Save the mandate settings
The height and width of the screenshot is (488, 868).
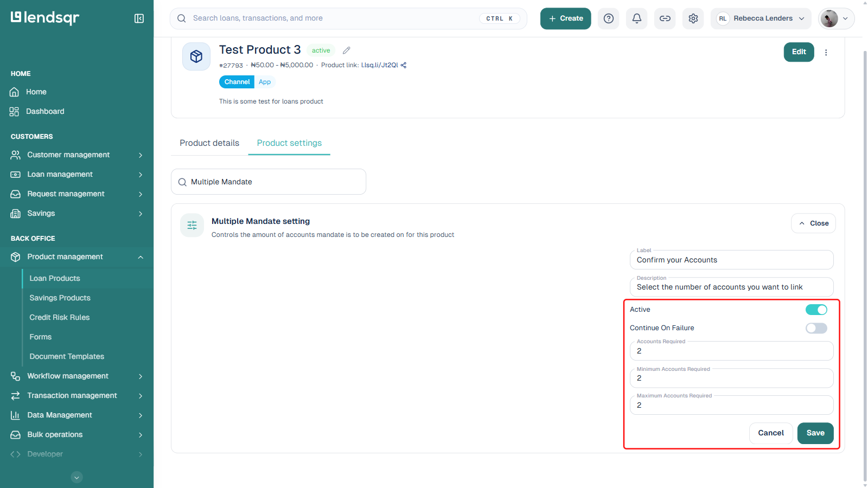815,433
